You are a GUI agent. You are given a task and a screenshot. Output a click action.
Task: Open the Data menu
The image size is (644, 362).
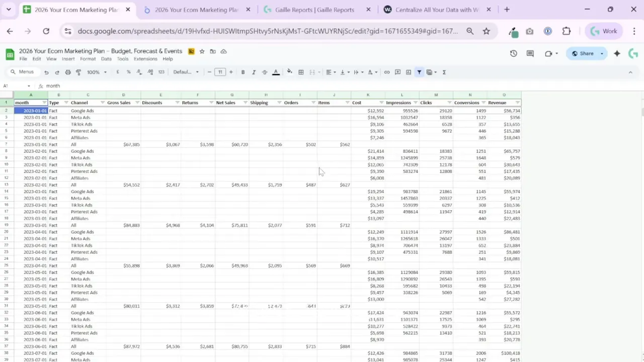click(x=106, y=59)
